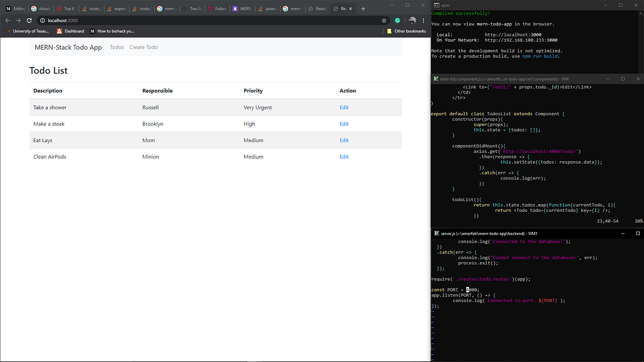Open Chrome's three-dot menu
The image size is (644, 362).
[423, 19]
